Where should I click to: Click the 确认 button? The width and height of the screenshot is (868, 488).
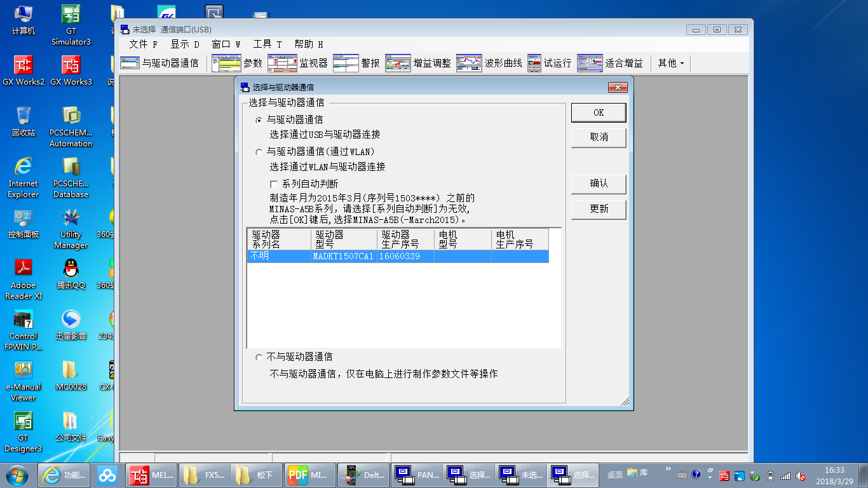click(599, 184)
